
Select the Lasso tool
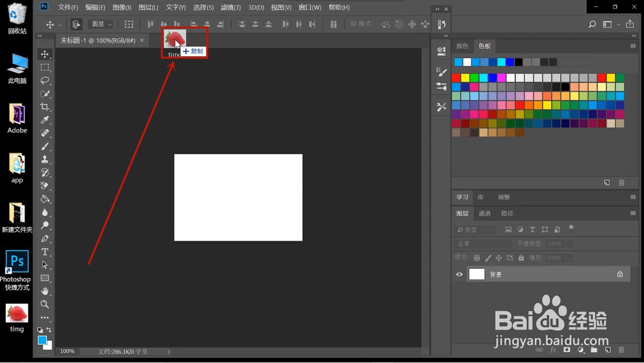45,80
